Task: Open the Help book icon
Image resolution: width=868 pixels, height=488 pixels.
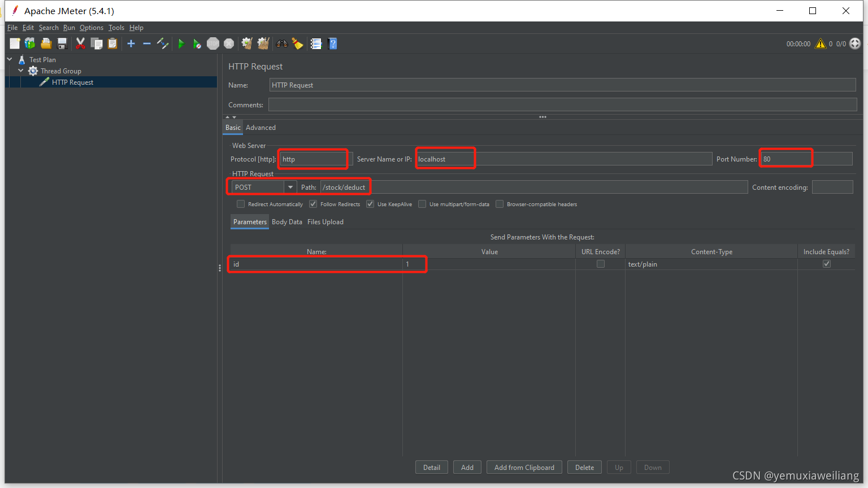Action: [332, 43]
